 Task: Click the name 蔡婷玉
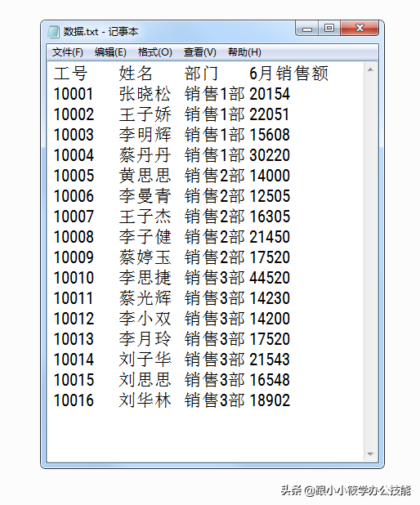pos(145,257)
